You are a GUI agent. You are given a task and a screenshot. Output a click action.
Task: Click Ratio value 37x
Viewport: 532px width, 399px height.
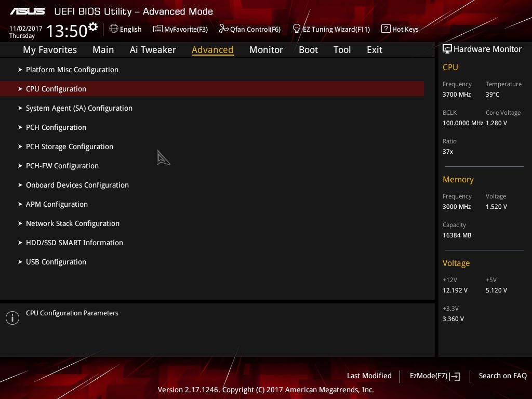[447, 152]
